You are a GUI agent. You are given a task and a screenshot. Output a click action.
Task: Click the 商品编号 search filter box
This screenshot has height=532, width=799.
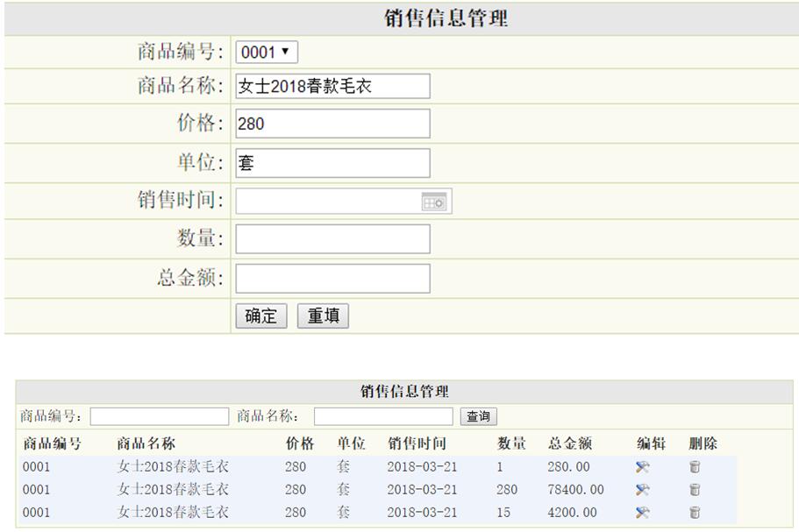coord(159,416)
